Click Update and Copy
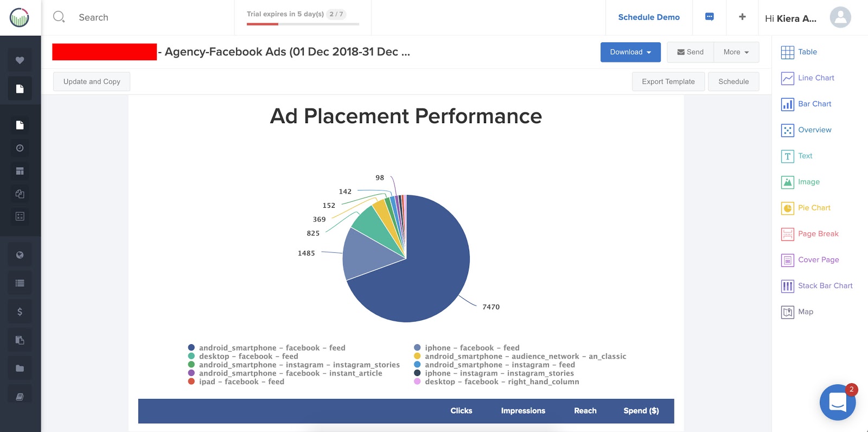Image resolution: width=868 pixels, height=432 pixels. coord(92,81)
